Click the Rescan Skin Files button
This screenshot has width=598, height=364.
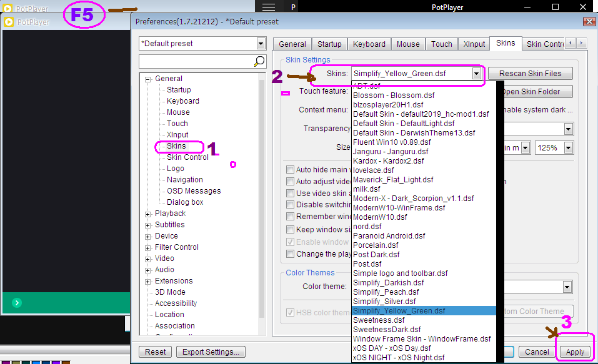[530, 74]
